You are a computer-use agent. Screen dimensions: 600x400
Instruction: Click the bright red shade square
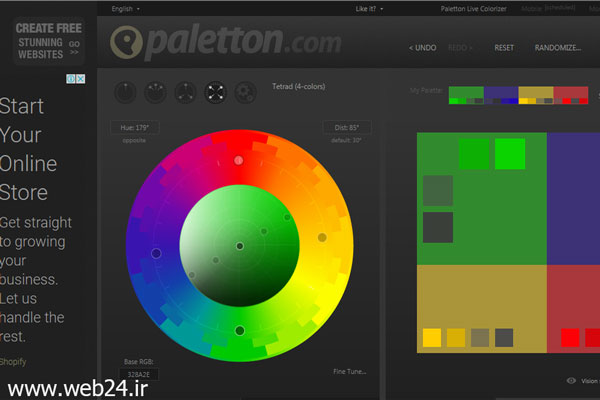click(x=570, y=338)
